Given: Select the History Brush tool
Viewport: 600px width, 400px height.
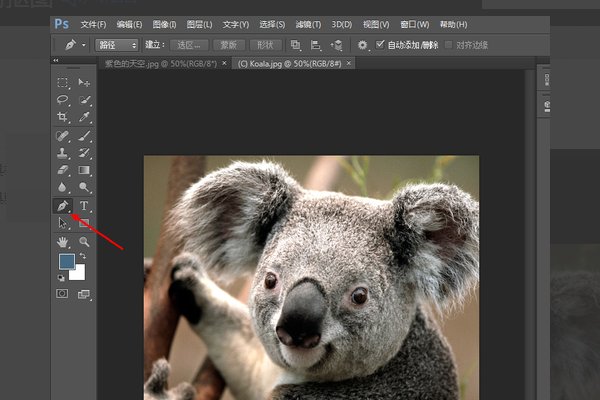Looking at the screenshot, I should point(84,153).
